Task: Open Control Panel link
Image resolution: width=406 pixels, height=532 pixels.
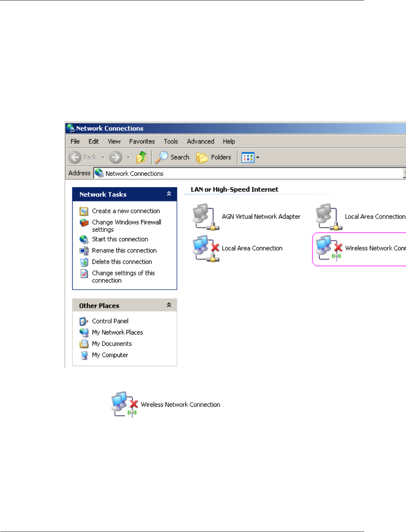Action: (x=110, y=321)
